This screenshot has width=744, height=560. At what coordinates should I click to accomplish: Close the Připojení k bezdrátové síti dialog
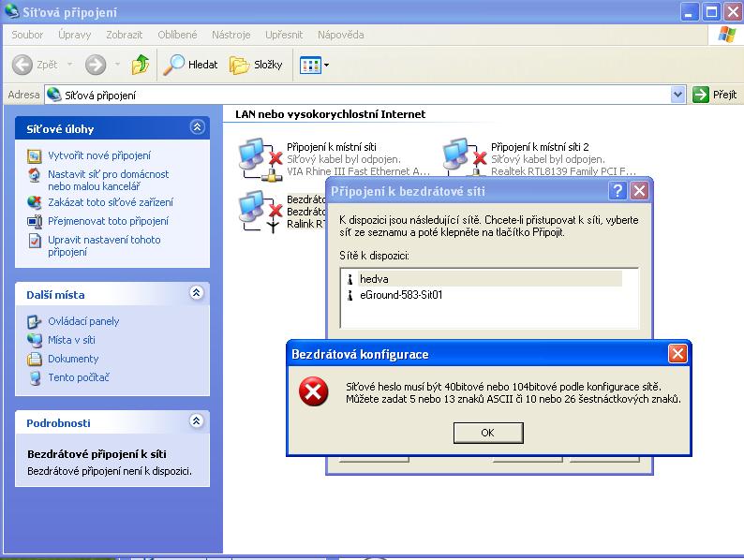[639, 191]
